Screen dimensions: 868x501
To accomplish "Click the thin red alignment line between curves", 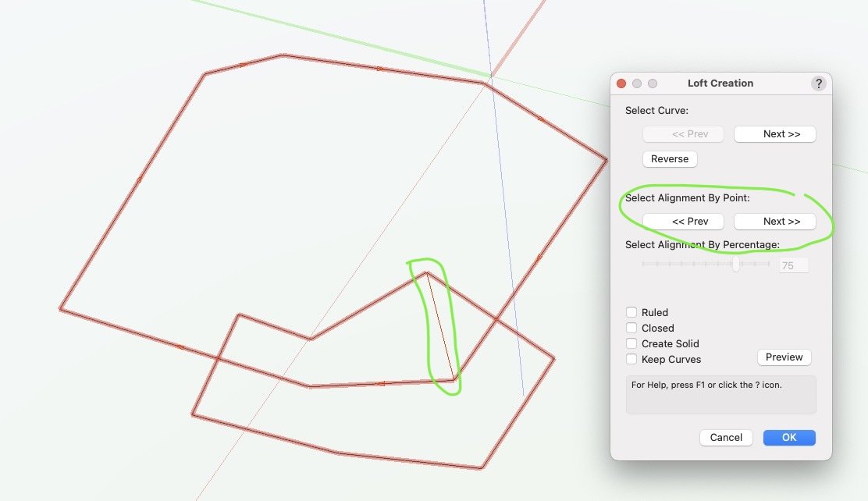I will pos(440,328).
